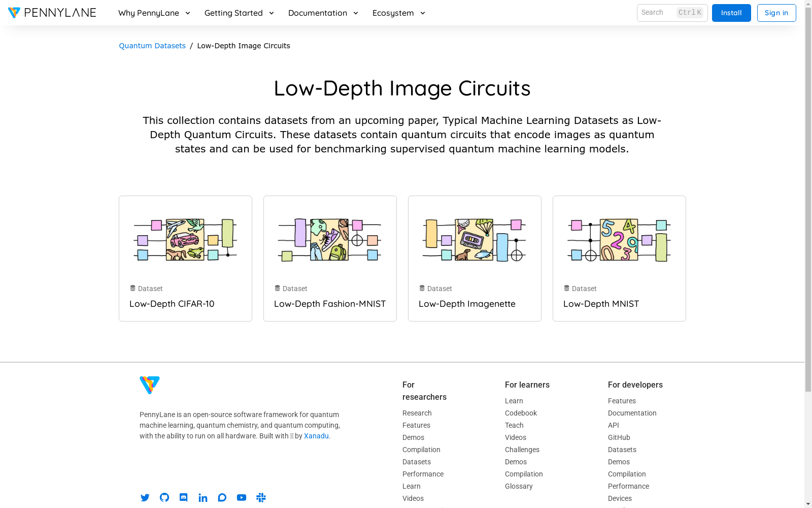
Task: Open Low-Depth Fashion-MNIST dataset title
Action: pos(330,304)
